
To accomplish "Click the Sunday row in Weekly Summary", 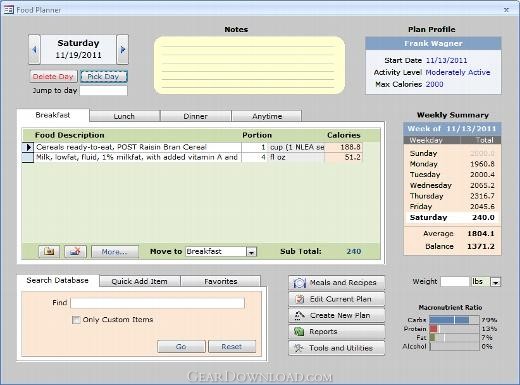I will coord(452,153).
